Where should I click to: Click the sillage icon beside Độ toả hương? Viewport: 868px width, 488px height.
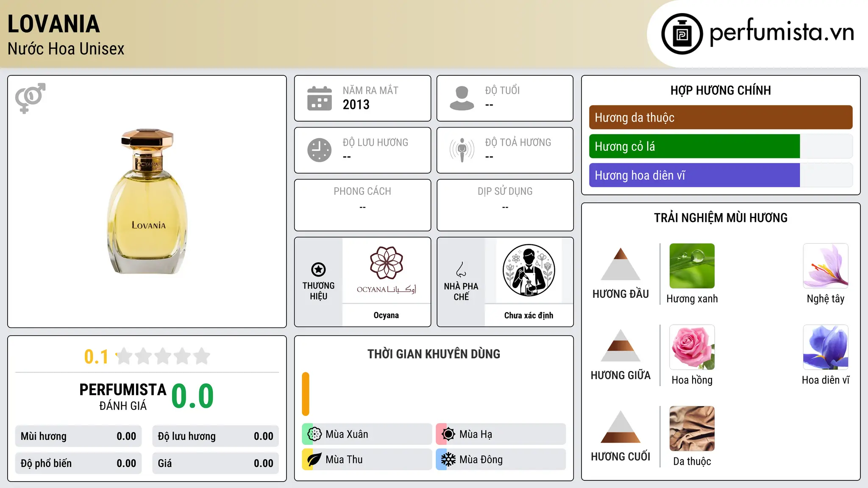462,150
